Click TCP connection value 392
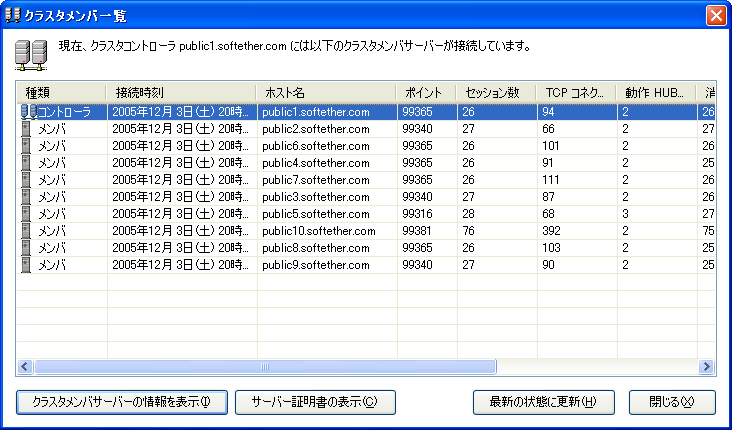Screen dimensions: 732x430 pyautogui.click(x=551, y=231)
